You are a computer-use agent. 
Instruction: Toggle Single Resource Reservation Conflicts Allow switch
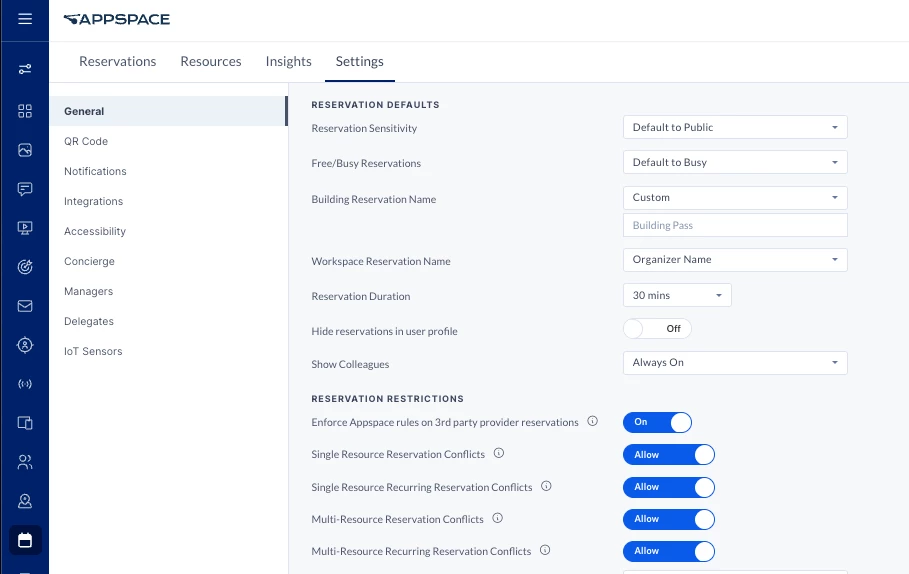[x=669, y=455]
